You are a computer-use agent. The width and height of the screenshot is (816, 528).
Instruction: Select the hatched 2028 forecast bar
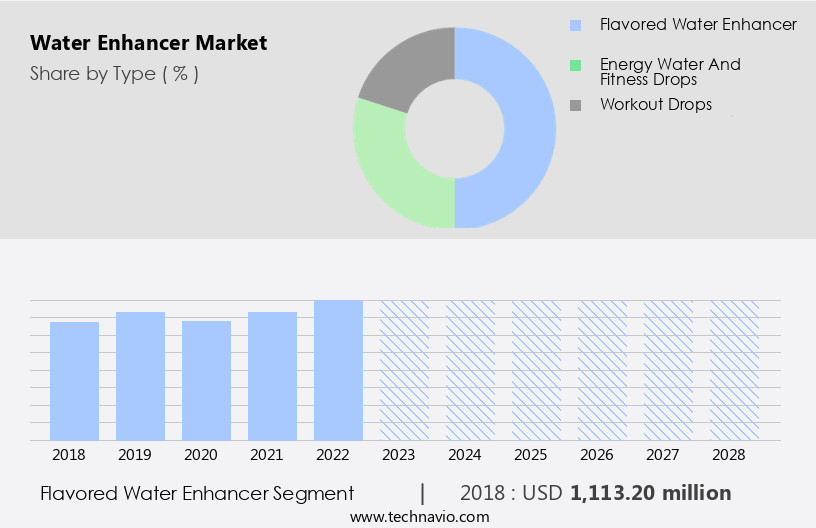[x=734, y=370]
